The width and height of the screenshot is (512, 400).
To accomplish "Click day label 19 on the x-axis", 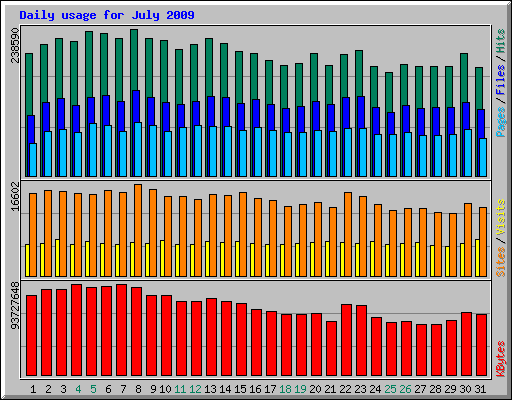I will (300, 389).
